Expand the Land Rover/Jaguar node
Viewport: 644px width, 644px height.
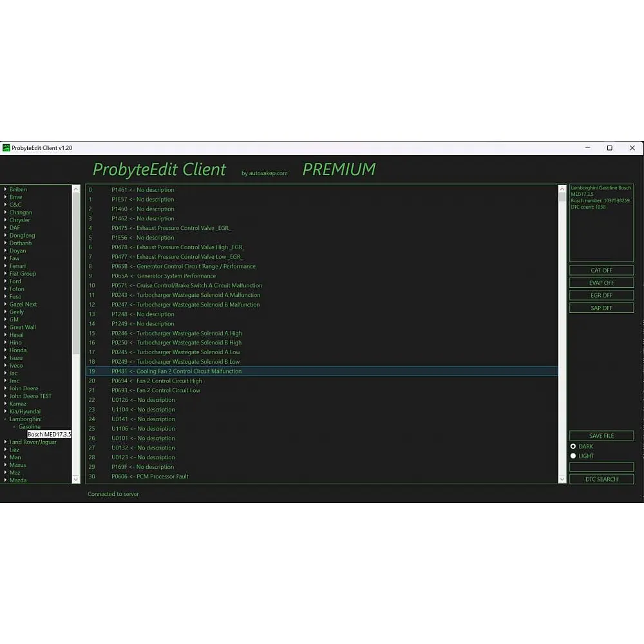(x=6, y=442)
